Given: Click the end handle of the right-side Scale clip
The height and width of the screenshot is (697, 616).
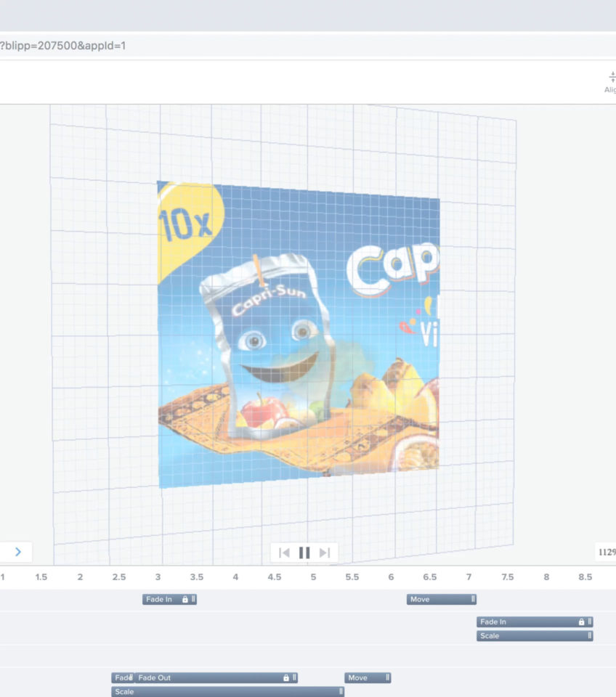Looking at the screenshot, I should [590, 636].
